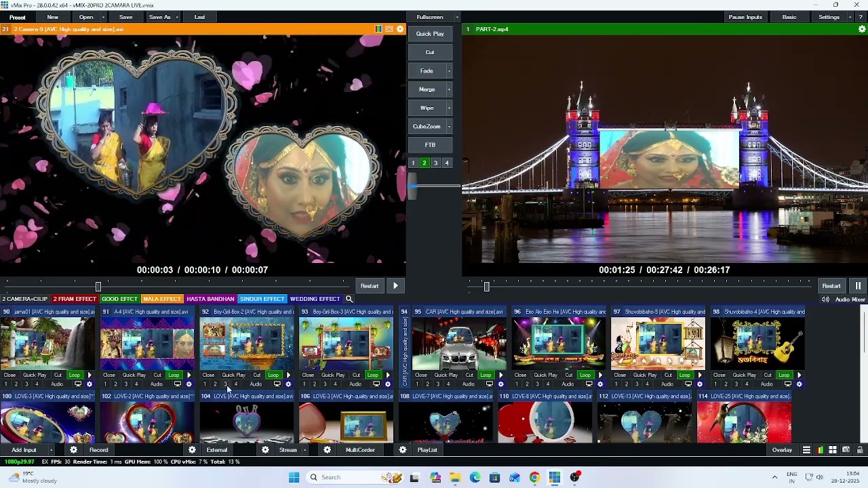Click speaker icon next to Audio Mixer
The height and width of the screenshot is (488, 868).
825,300
